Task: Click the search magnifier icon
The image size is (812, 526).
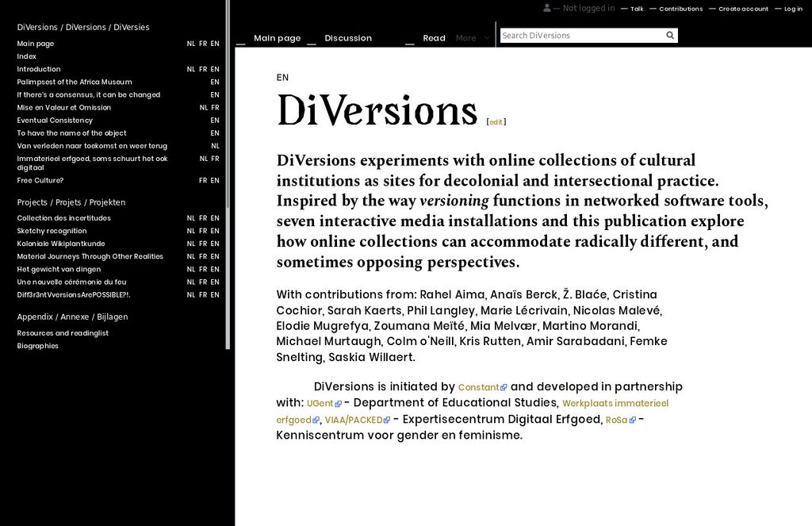Action: (x=670, y=36)
